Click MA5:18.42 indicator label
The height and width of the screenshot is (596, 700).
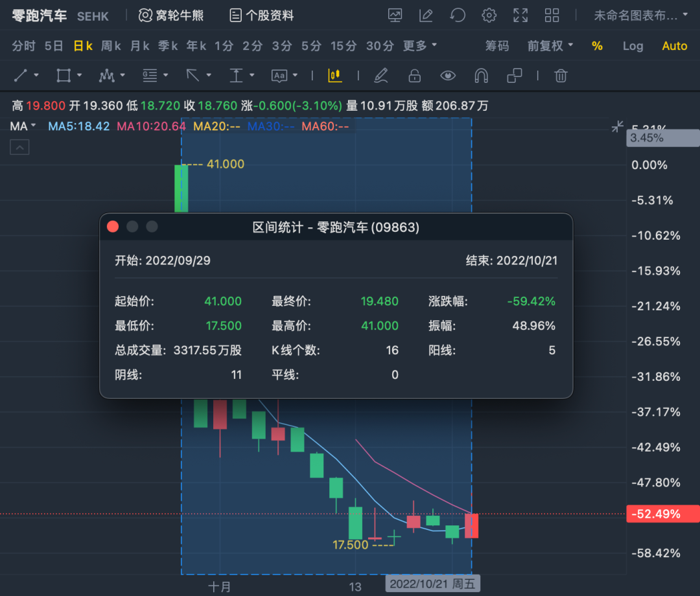[78, 126]
